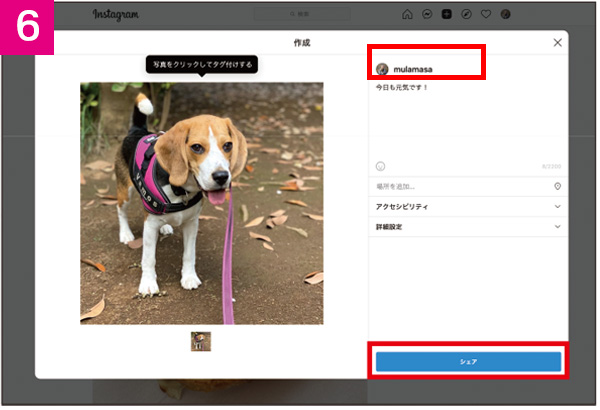Image resolution: width=600 pixels, height=410 pixels.
Task: Open the activity heart icon
Action: 486,15
